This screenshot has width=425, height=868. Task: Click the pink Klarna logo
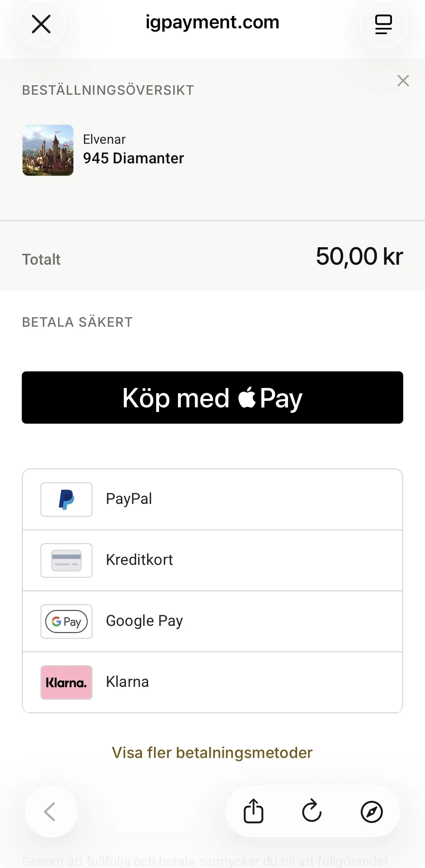pyautogui.click(x=66, y=682)
